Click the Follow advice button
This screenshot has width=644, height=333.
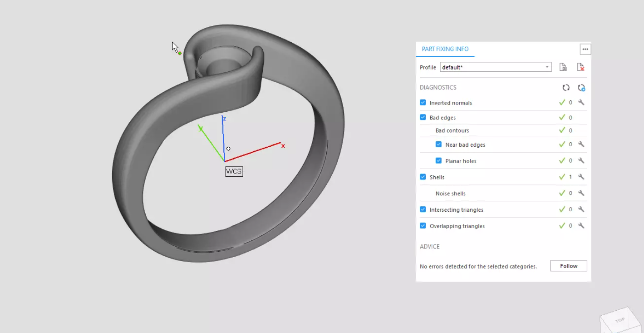(569, 266)
